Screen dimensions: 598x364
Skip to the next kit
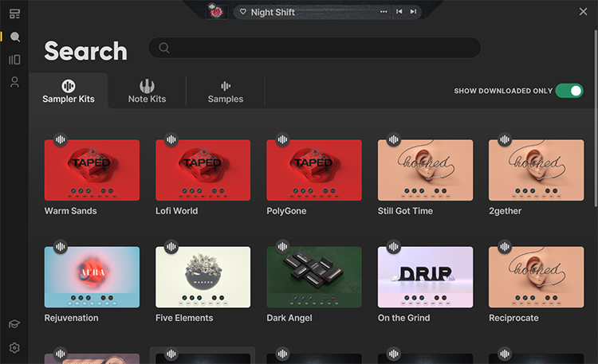411,12
